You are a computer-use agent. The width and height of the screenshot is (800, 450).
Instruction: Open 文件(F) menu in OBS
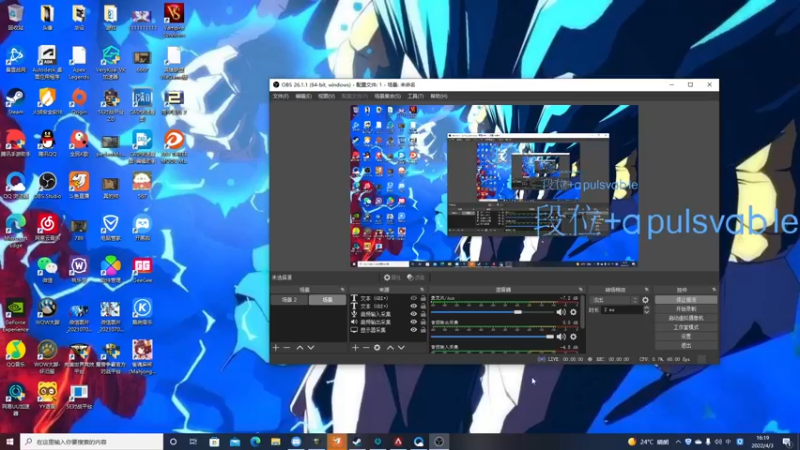281,96
